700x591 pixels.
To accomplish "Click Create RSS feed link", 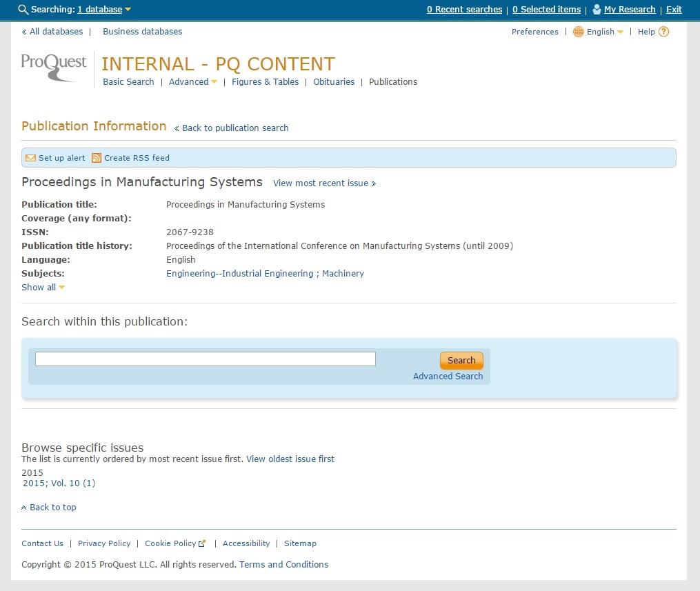I will [137, 158].
